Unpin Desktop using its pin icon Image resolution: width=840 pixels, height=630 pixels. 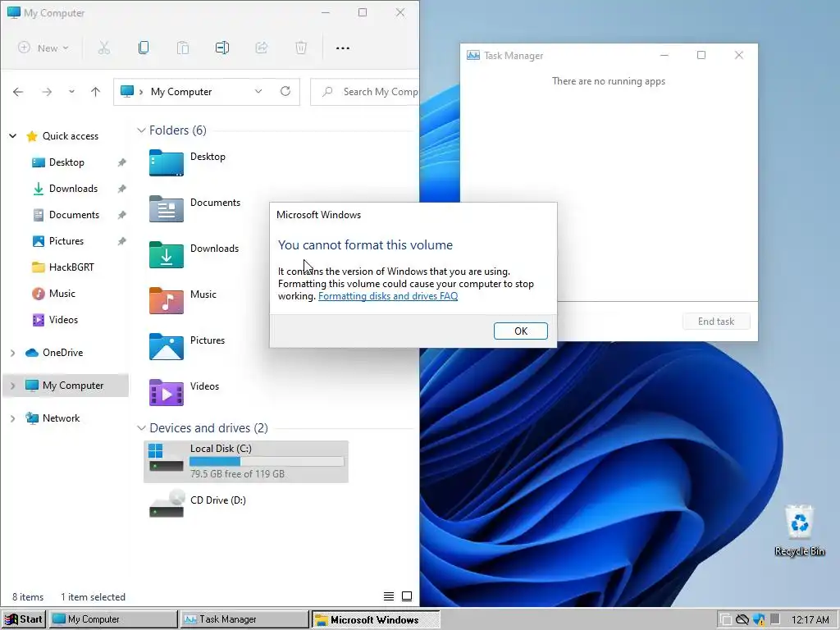[121, 162]
